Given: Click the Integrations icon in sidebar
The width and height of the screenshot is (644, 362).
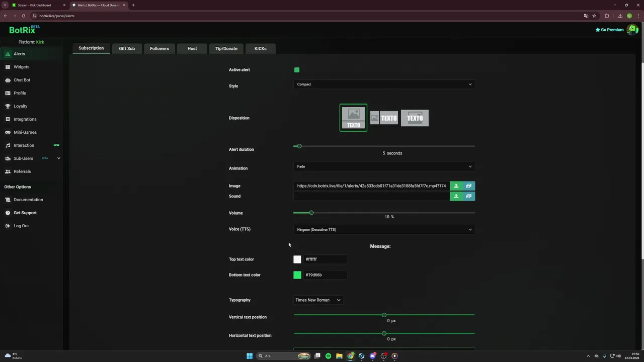Looking at the screenshot, I should 8,119.
